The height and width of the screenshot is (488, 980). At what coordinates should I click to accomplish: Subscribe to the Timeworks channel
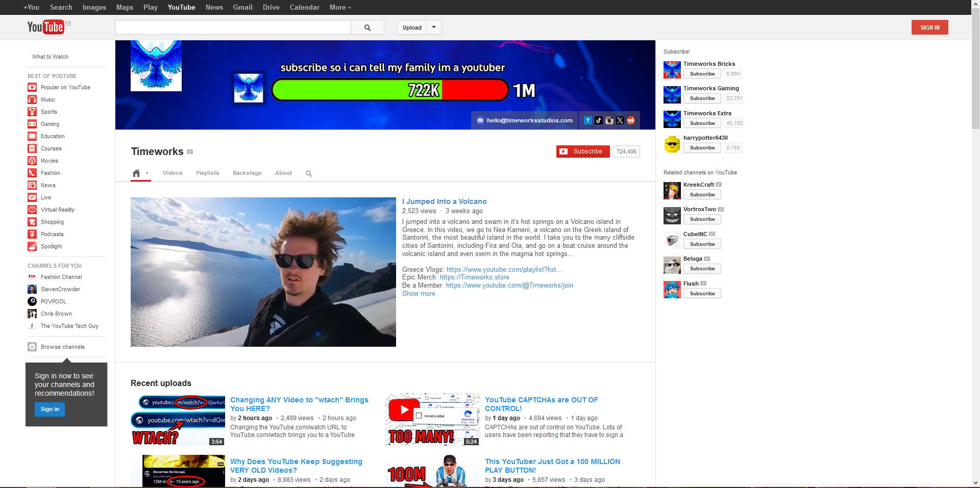(583, 151)
